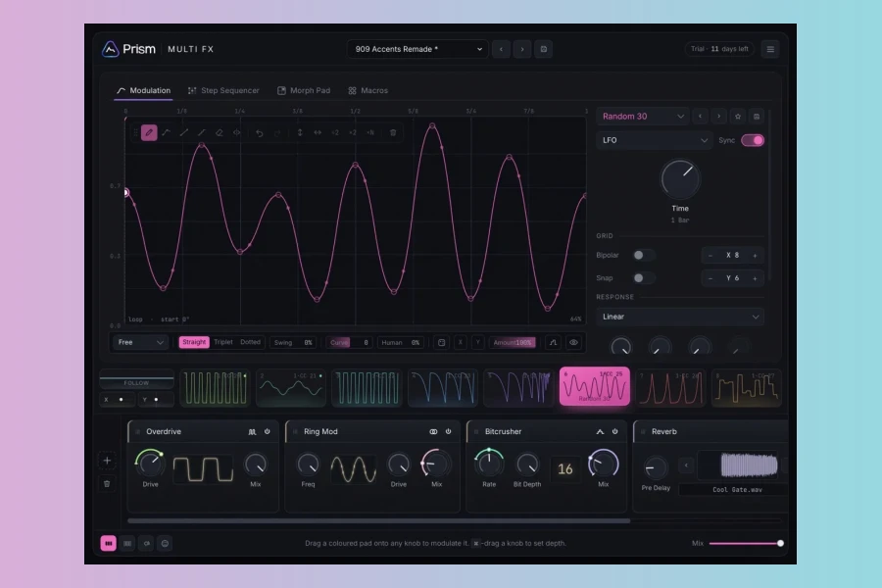Decrease the grid Y value
The image size is (882, 588).
[710, 278]
